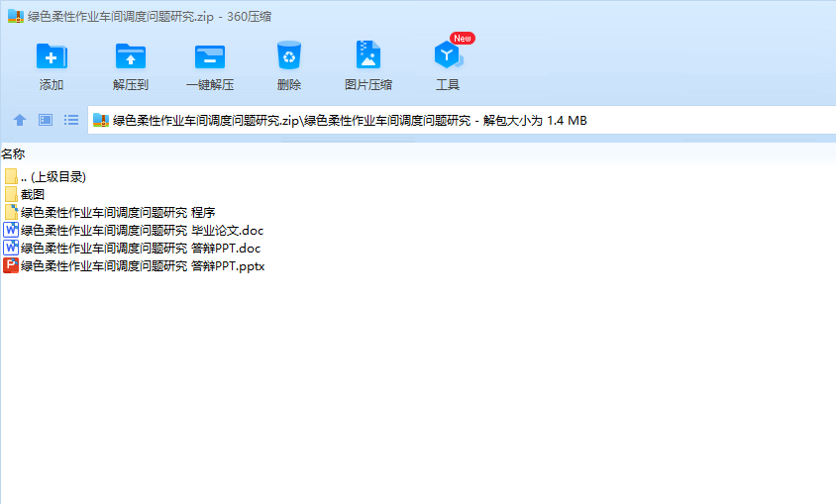This screenshot has height=504, width=836.
Task: Click the zip archive icon in the path bar
Action: click(x=101, y=121)
